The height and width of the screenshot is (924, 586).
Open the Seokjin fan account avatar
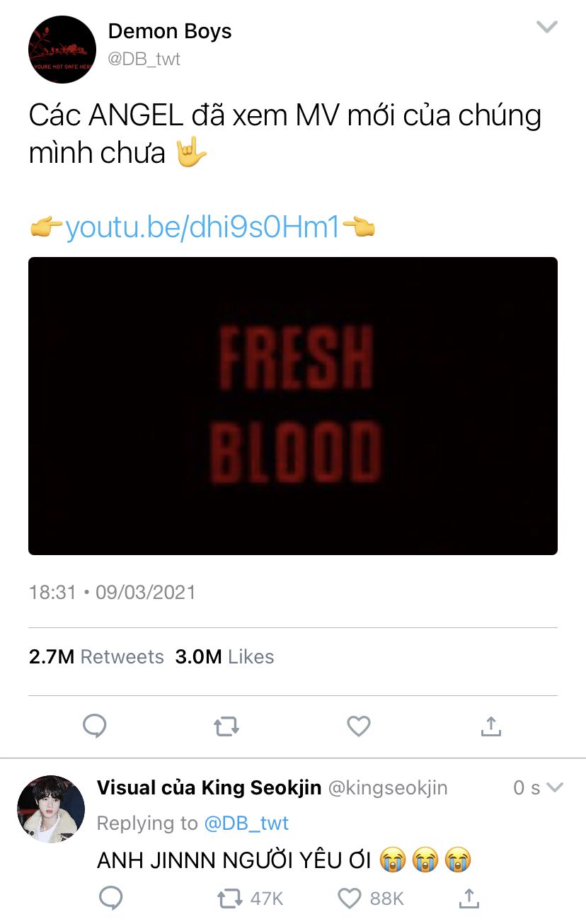pos(51,809)
